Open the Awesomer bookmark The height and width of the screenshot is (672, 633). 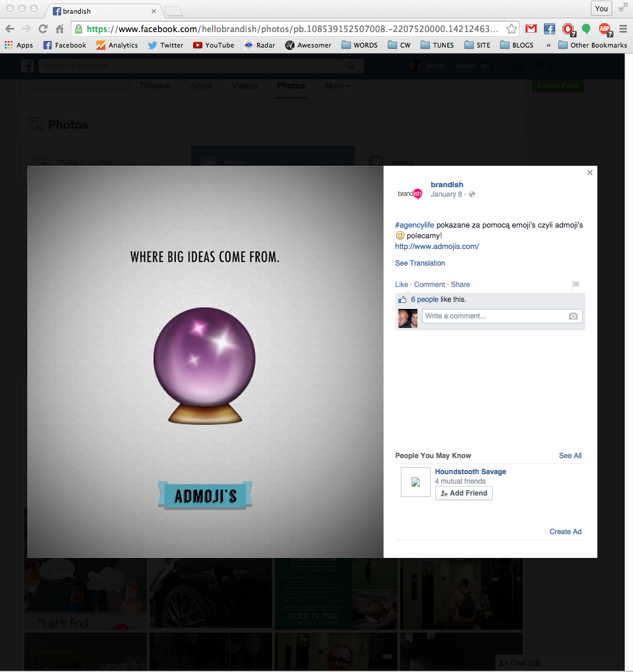pyautogui.click(x=308, y=45)
